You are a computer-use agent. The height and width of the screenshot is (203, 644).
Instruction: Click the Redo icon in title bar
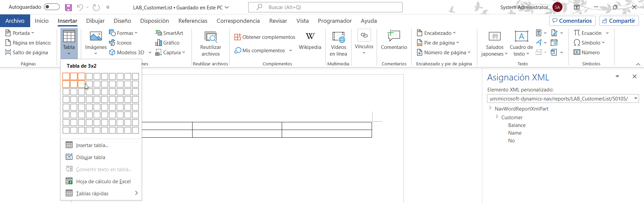tap(96, 7)
